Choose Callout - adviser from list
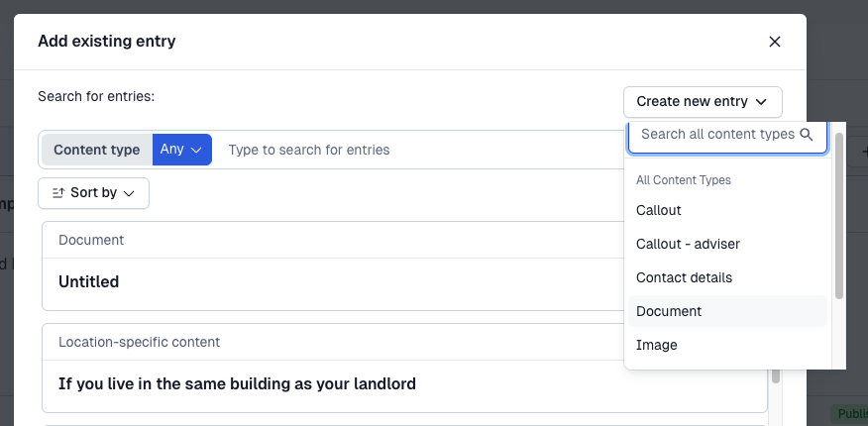868x426 pixels. 688,244
